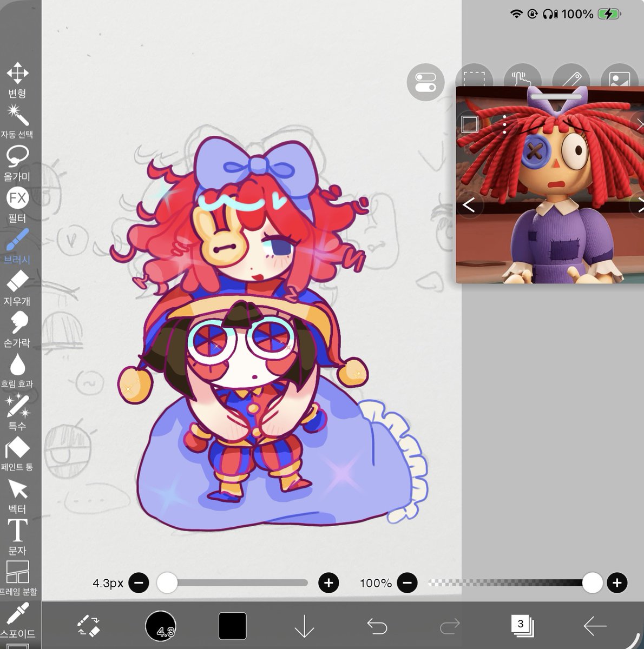Click the brush thickness slider knob
Image resolution: width=644 pixels, height=649 pixels.
[167, 582]
